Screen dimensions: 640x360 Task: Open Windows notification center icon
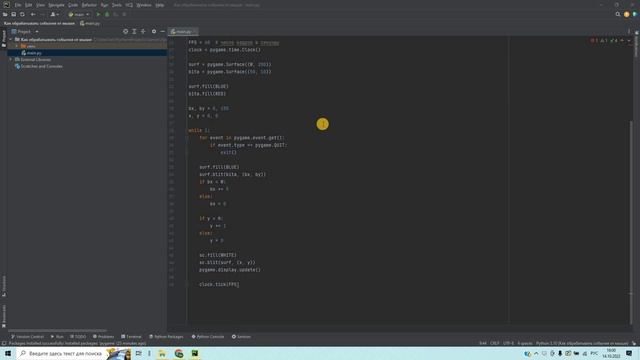point(629,353)
